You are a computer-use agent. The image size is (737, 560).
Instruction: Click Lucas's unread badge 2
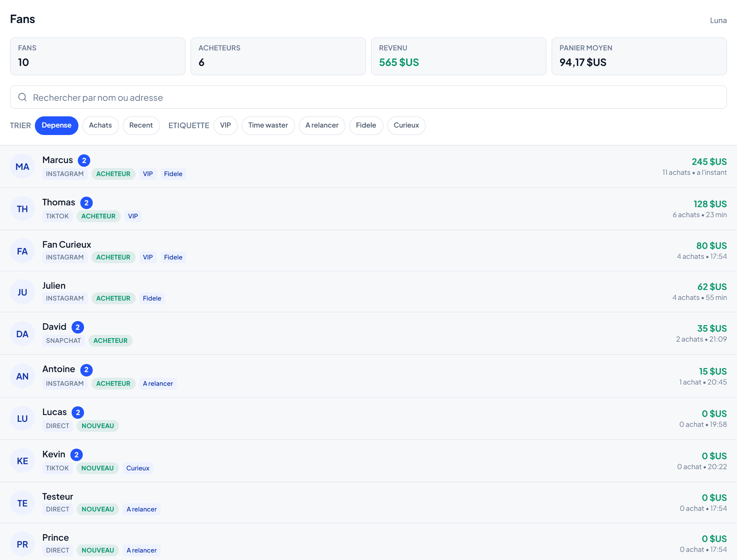pyautogui.click(x=78, y=412)
